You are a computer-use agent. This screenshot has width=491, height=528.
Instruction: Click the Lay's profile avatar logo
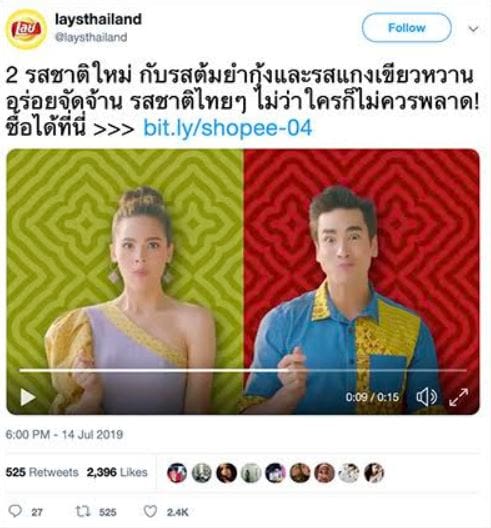click(26, 30)
